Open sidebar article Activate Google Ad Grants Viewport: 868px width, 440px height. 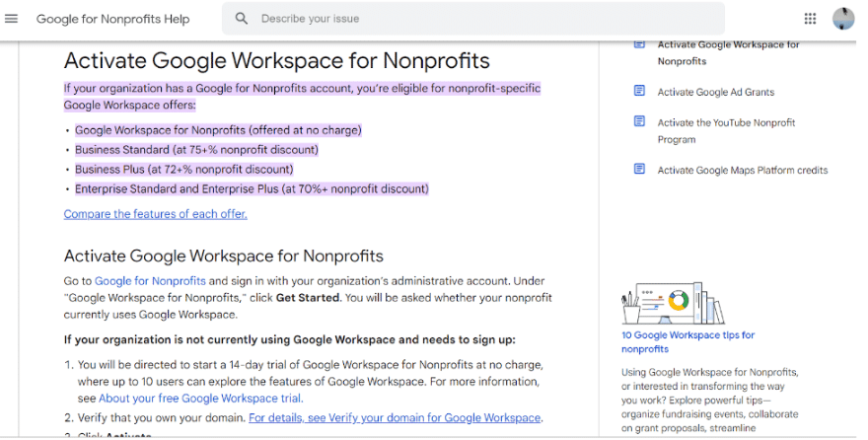(x=716, y=93)
